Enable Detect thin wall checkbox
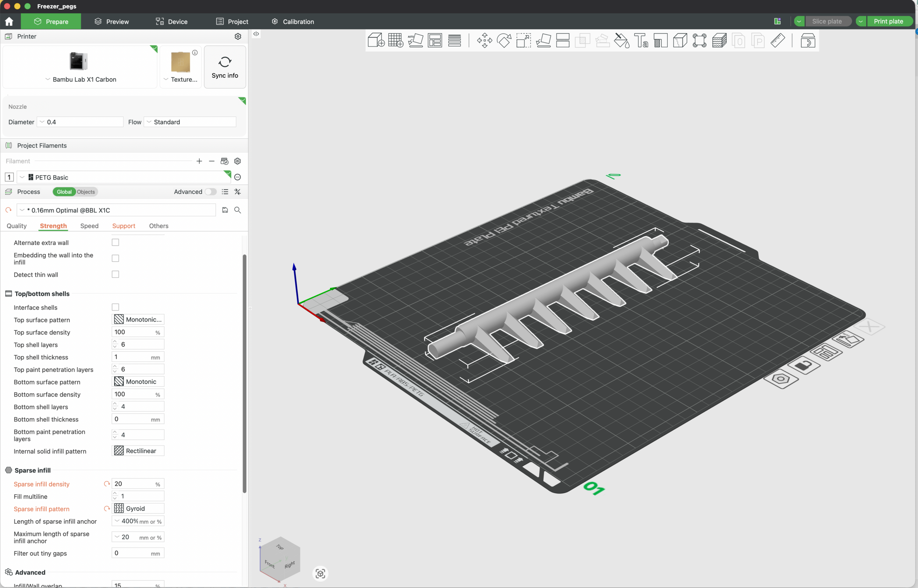 [115, 274]
